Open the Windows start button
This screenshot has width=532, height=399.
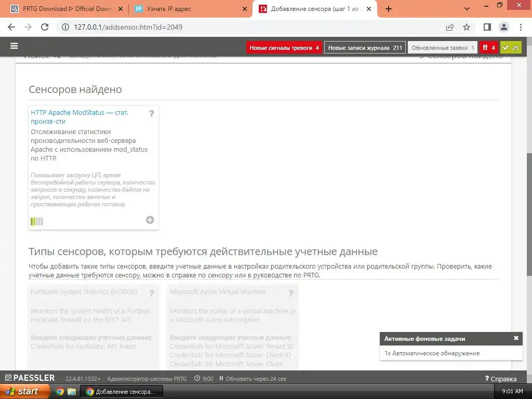[x=25, y=392]
